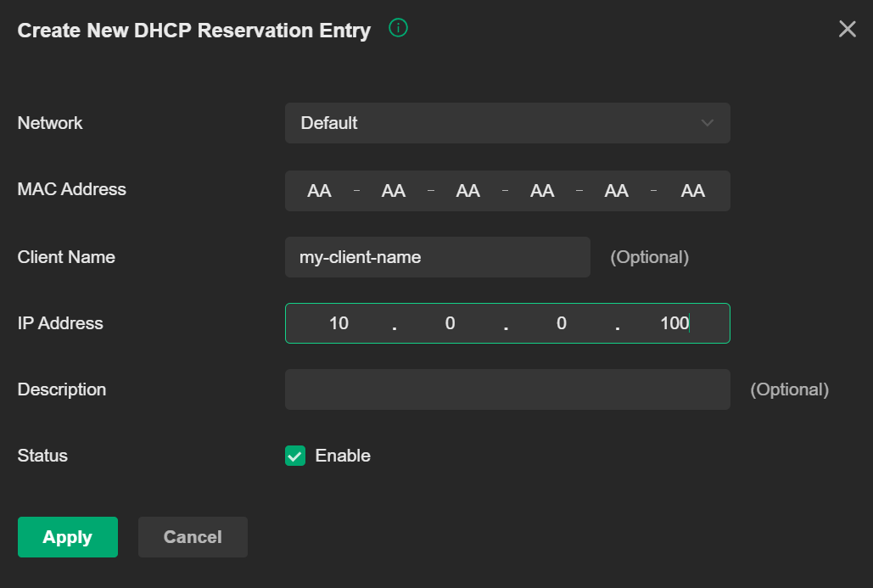Click the first MAC Address octet field

tap(319, 191)
